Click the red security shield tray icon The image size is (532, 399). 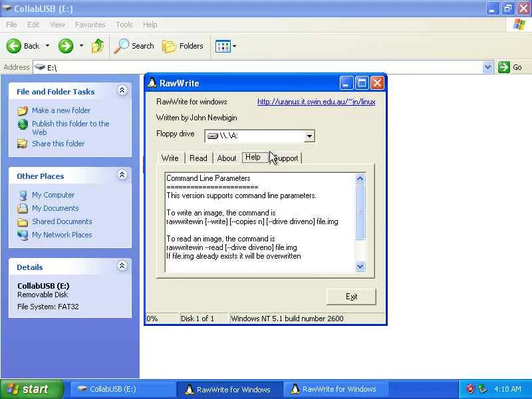[470, 389]
